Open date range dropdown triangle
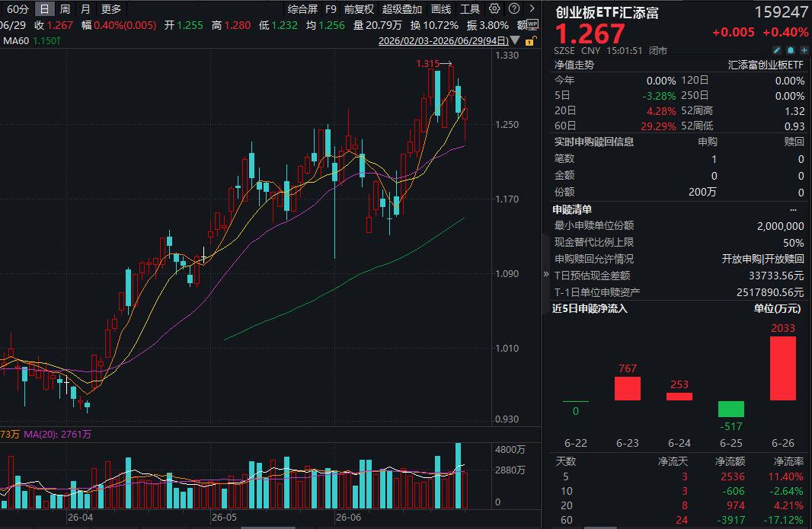 point(515,40)
